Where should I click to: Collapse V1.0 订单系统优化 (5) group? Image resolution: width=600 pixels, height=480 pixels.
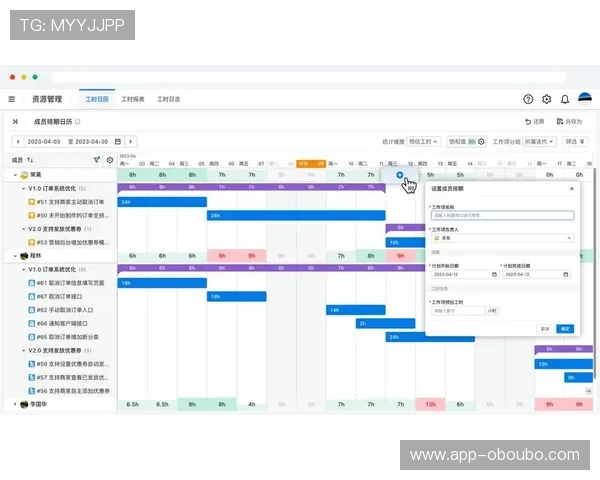coord(23,269)
